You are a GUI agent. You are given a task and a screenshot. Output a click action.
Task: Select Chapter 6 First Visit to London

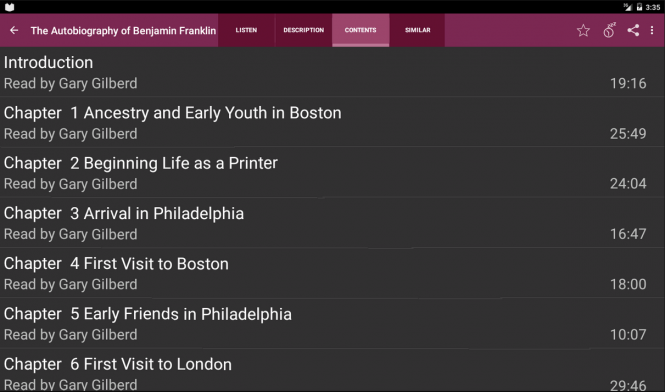(332, 371)
